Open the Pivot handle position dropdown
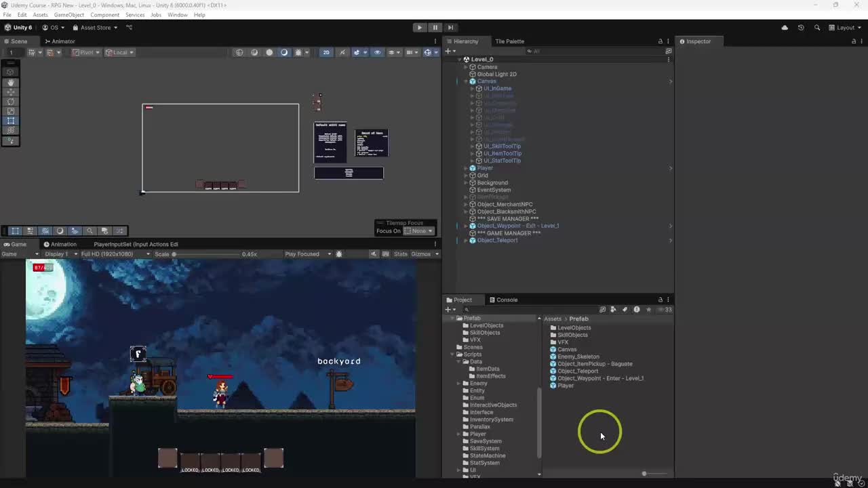868x488 pixels. tap(86, 52)
